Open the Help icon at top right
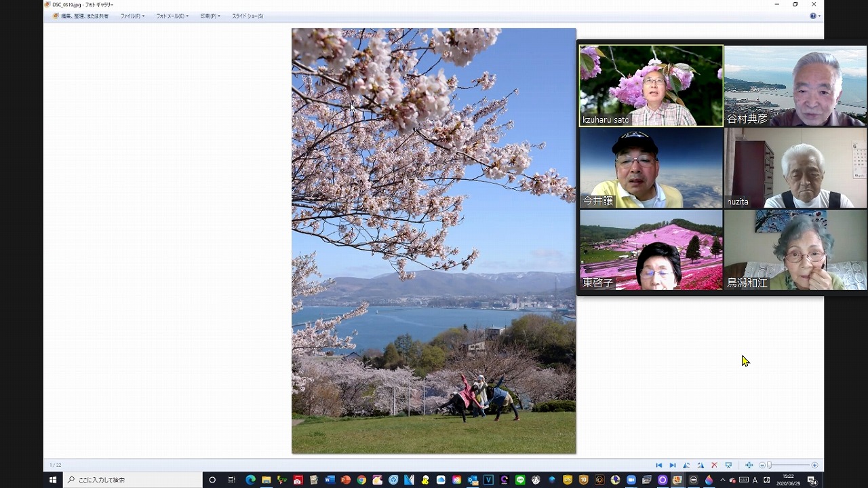The width and height of the screenshot is (868, 488). [813, 16]
